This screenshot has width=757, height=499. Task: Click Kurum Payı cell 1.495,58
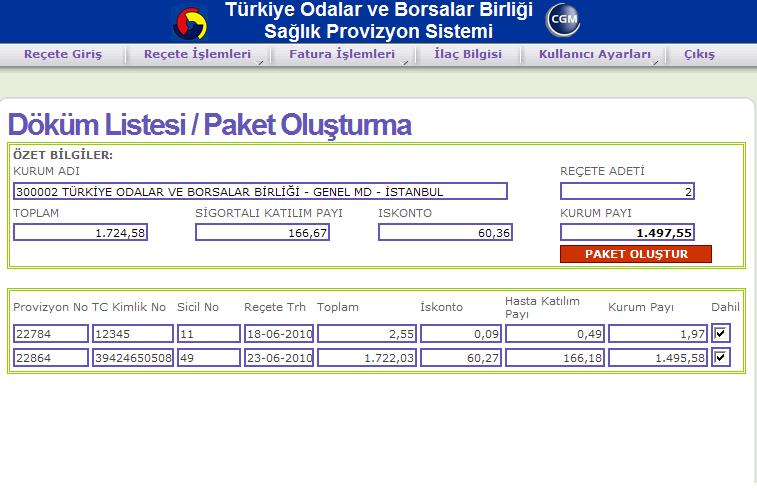[658, 358]
